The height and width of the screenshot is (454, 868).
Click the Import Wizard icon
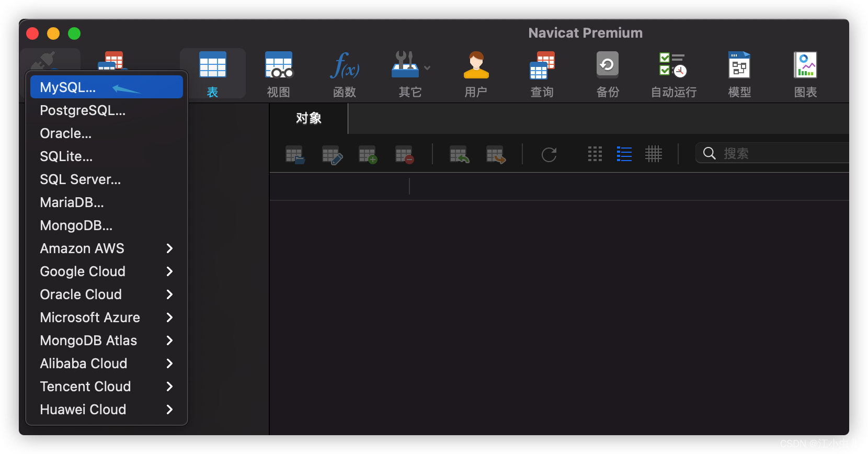[460, 155]
